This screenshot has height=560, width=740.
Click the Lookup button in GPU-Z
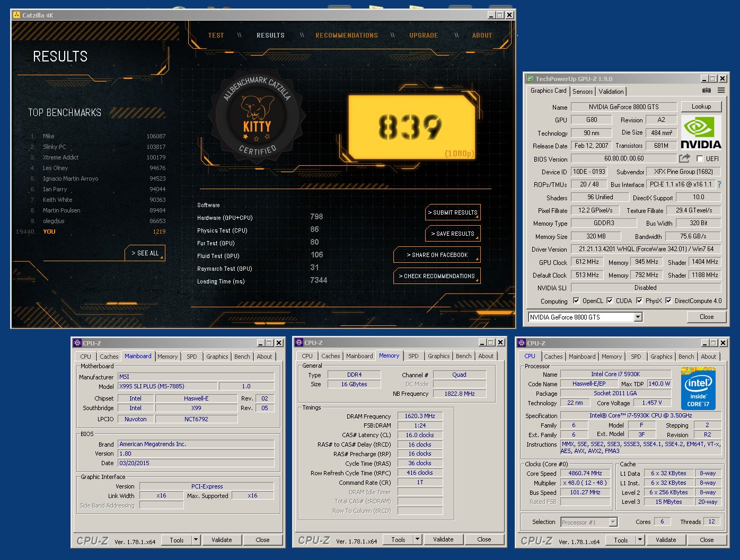pos(701,106)
